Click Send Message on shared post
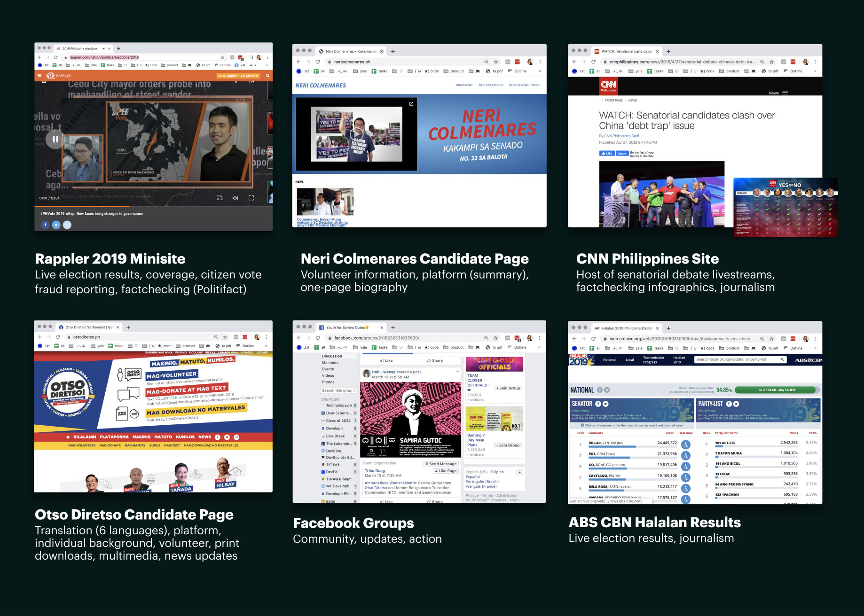Image resolution: width=864 pixels, height=616 pixels. (441, 464)
